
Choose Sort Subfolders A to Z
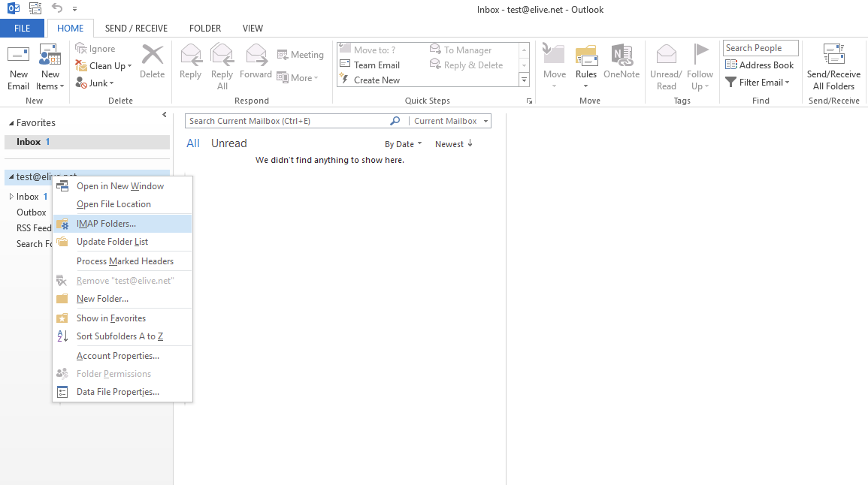tap(122, 336)
